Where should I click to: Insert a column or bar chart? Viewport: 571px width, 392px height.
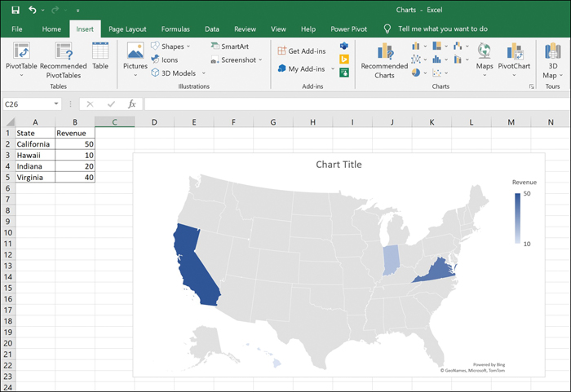click(416, 46)
